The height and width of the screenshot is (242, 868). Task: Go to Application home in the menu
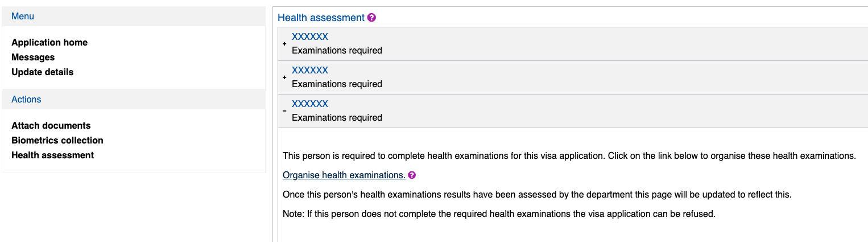[49, 43]
